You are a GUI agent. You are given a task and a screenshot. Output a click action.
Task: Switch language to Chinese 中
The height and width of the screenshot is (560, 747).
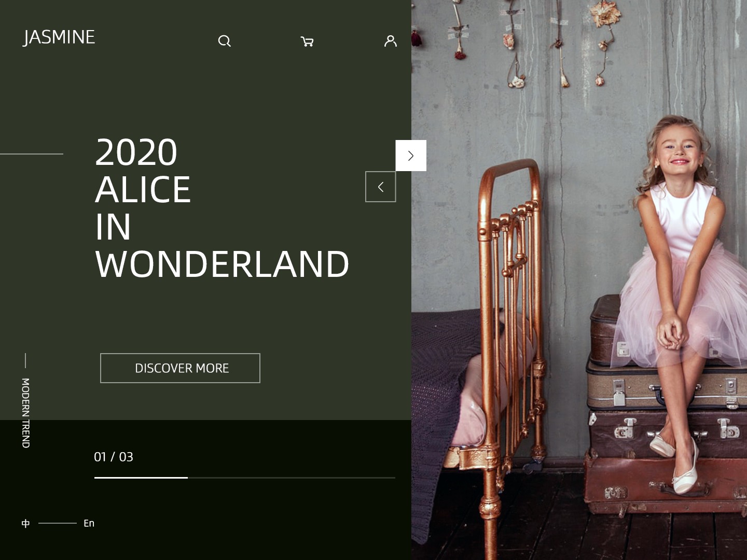pos(25,523)
